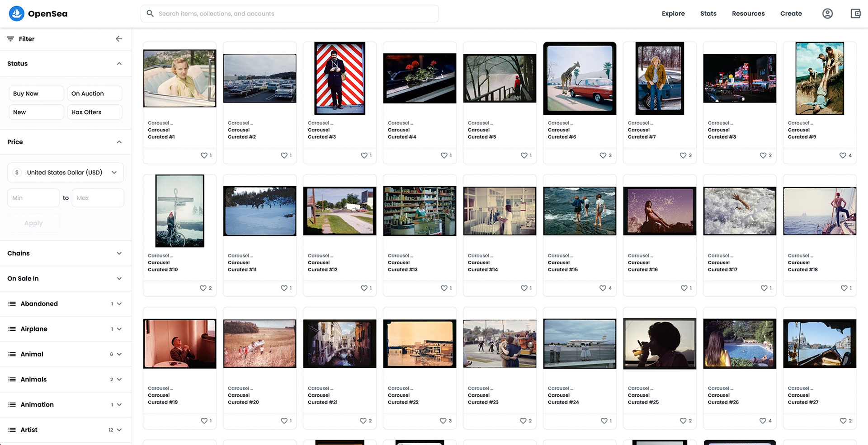Click the Min price field
Image resolution: width=868 pixels, height=445 pixels.
(x=33, y=198)
